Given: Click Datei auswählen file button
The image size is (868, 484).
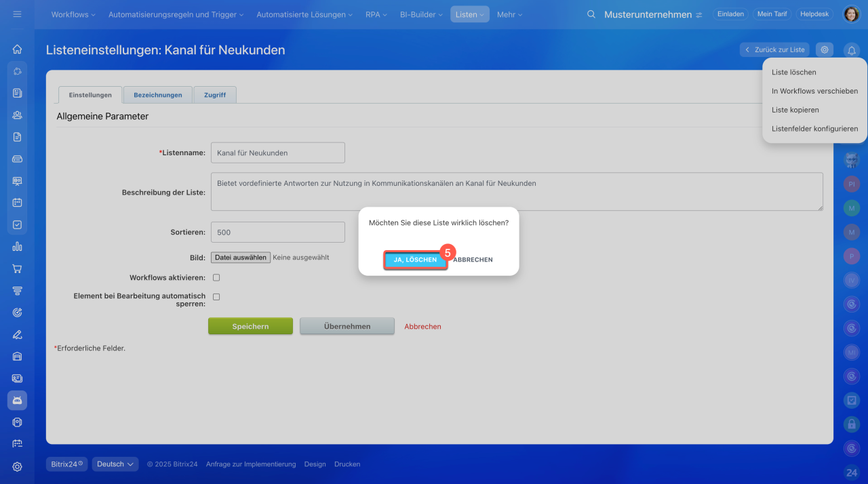Looking at the screenshot, I should tap(241, 258).
